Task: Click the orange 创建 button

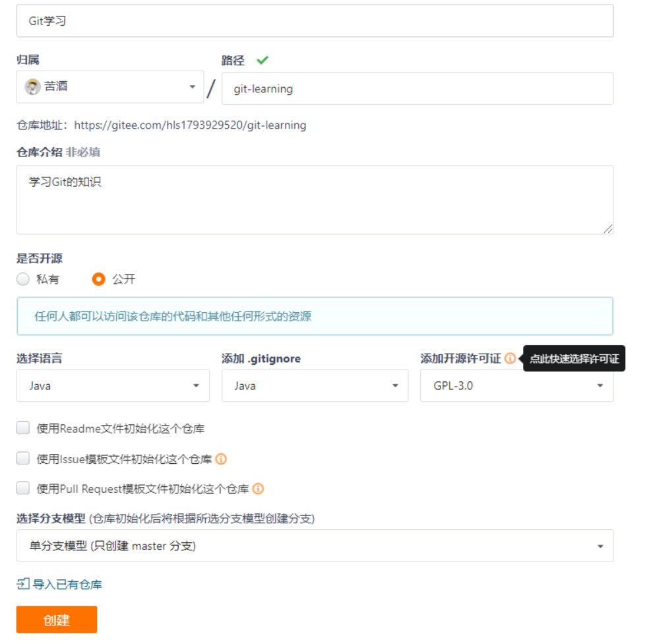Action: [x=57, y=619]
